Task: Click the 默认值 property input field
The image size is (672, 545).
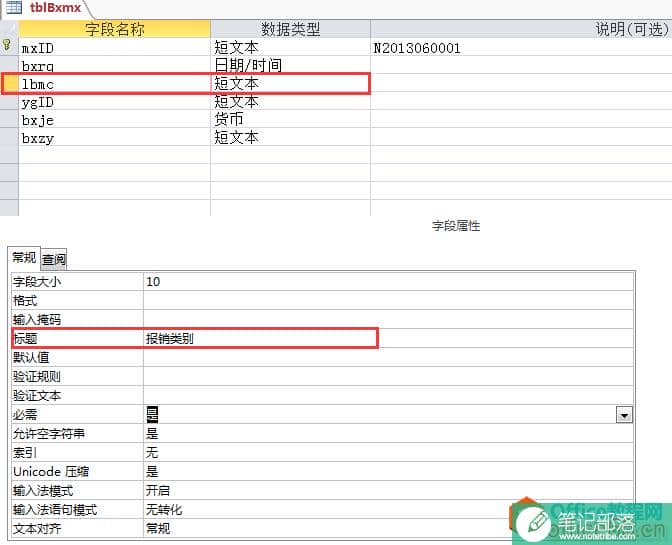Action: (x=388, y=357)
